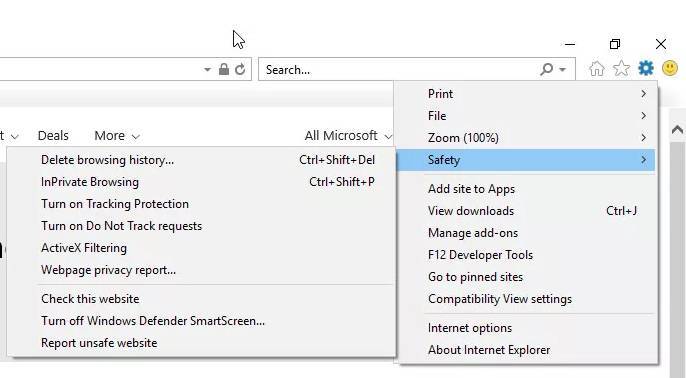The image size is (686, 378).
Task: Open the Tools gear icon
Action: pyautogui.click(x=646, y=68)
